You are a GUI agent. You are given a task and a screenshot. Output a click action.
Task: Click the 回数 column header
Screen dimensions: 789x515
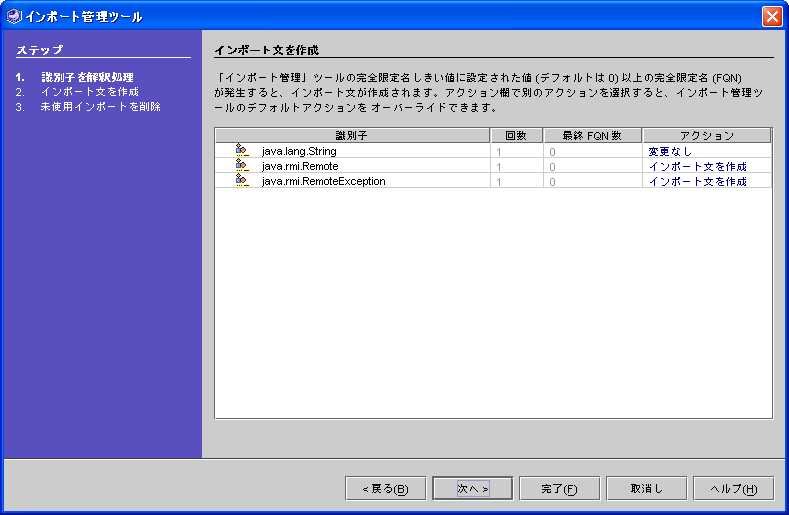[516, 135]
